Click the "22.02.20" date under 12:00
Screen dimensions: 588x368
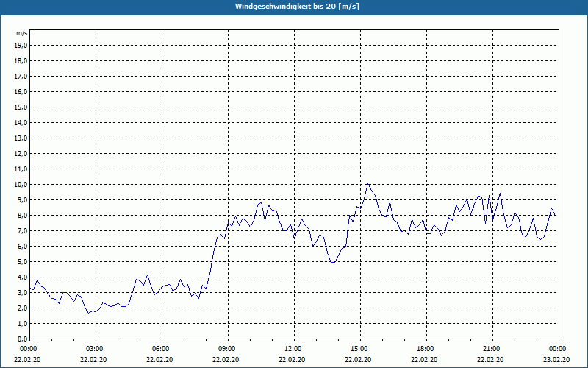coord(292,360)
